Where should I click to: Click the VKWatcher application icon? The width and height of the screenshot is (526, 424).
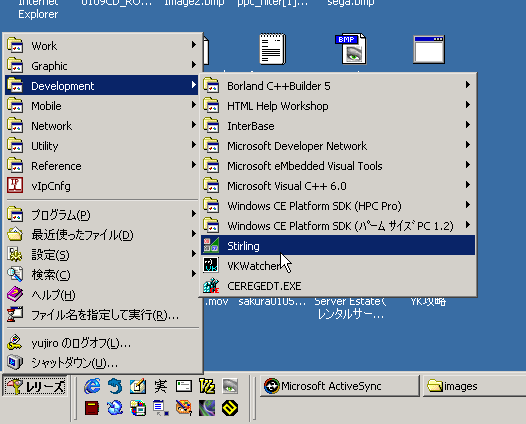pyautogui.click(x=211, y=265)
